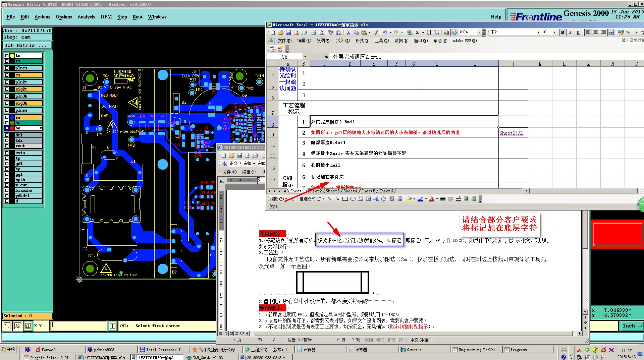Click Undo arrow in Excel toolbar

click(385, 33)
